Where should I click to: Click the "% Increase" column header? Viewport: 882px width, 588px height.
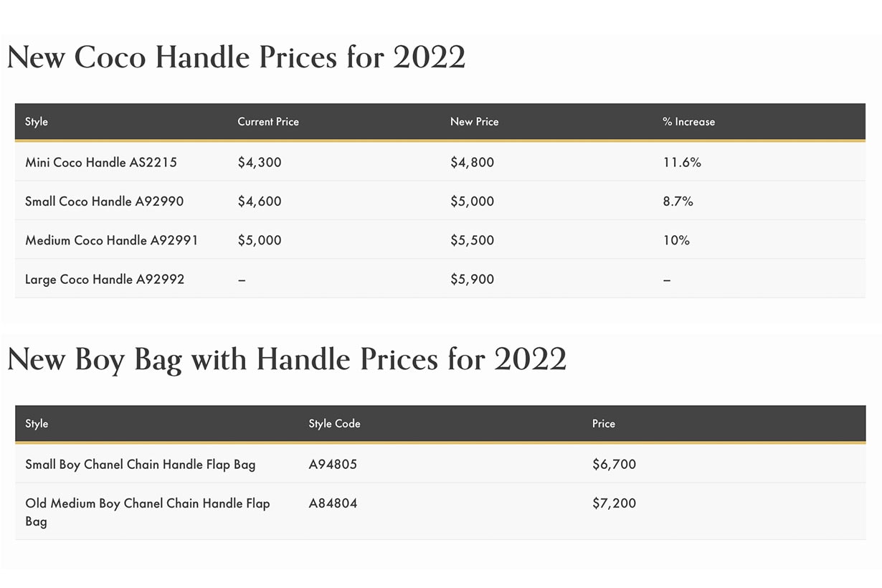click(688, 122)
